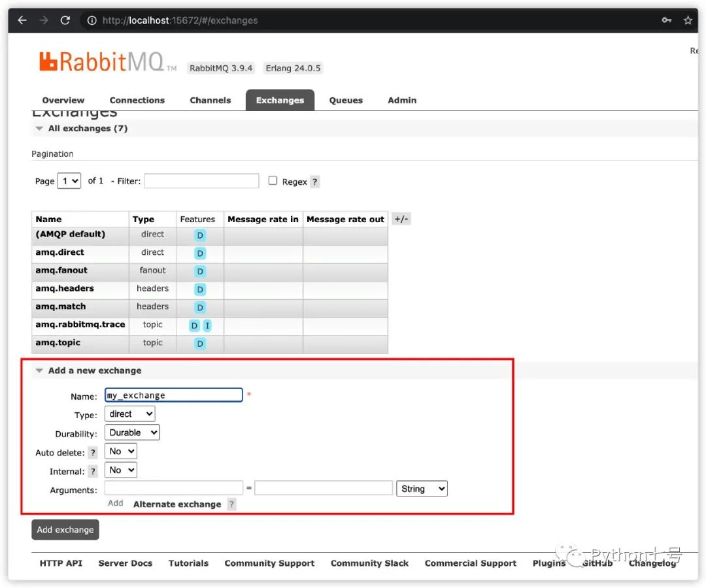Click the D feature badge for amq.direct
Viewport: 706px width, 588px height.
[x=200, y=253]
